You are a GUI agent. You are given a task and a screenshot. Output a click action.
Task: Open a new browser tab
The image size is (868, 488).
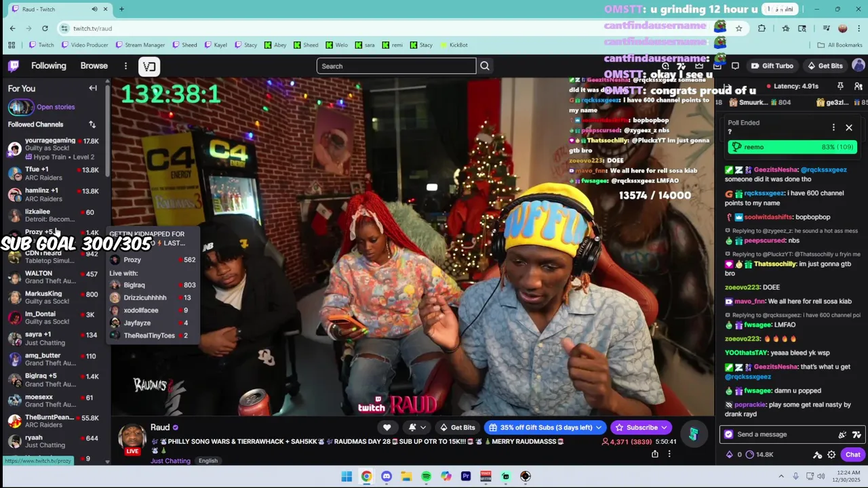click(121, 9)
